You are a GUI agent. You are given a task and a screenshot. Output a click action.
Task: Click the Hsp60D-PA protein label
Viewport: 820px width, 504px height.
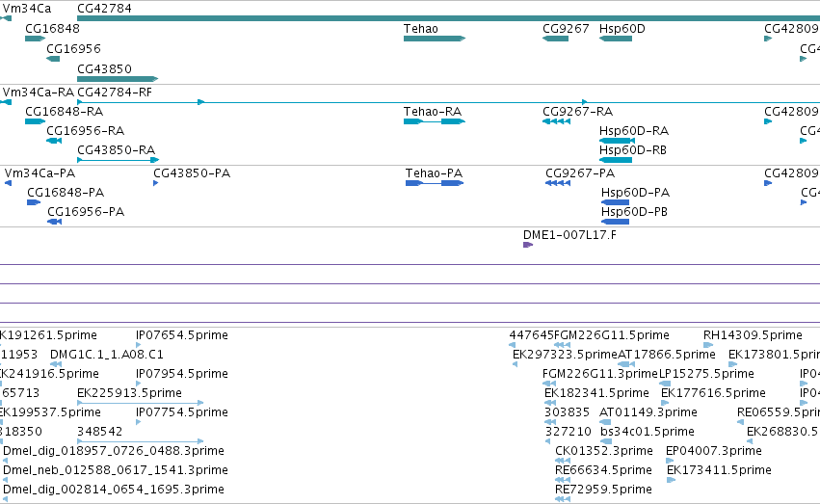pyautogui.click(x=635, y=193)
